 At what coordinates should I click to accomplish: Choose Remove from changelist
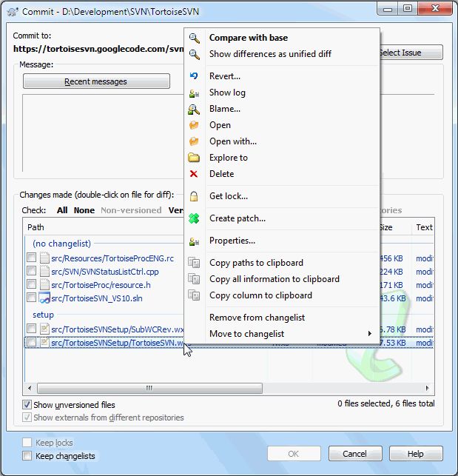point(282,318)
